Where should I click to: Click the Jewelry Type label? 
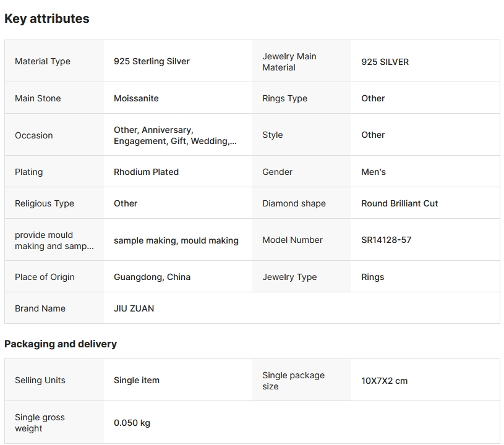tap(289, 277)
